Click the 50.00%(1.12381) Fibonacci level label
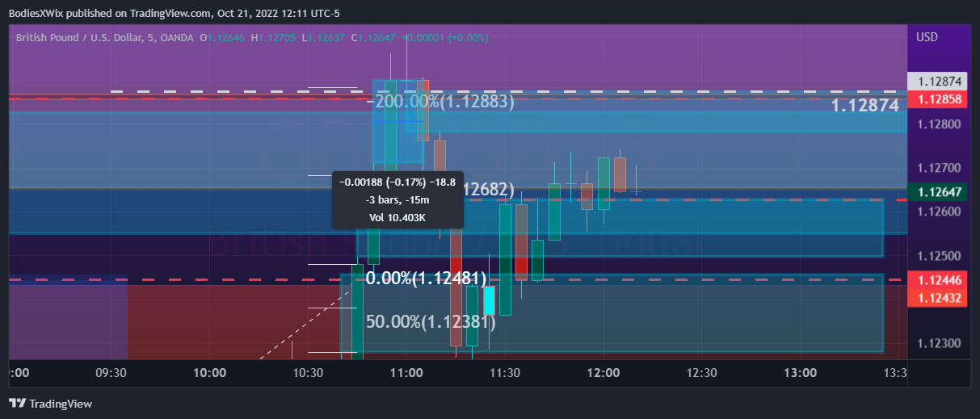 pos(431,321)
